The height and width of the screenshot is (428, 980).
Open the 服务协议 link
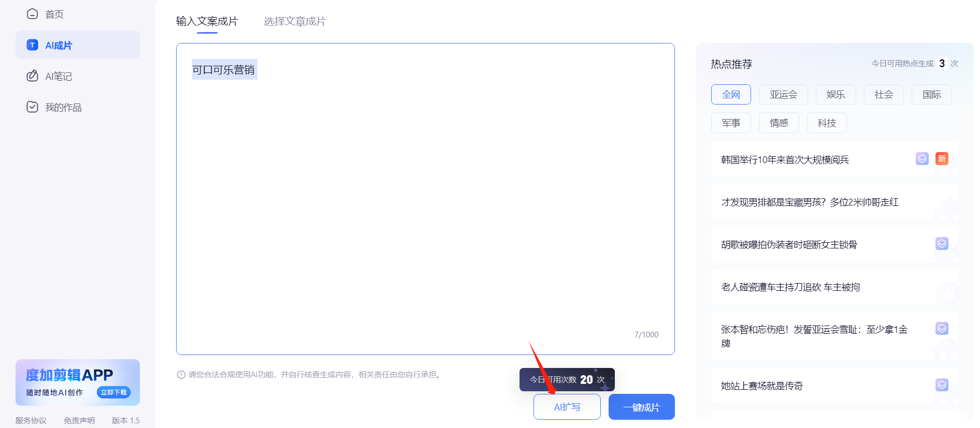31,420
